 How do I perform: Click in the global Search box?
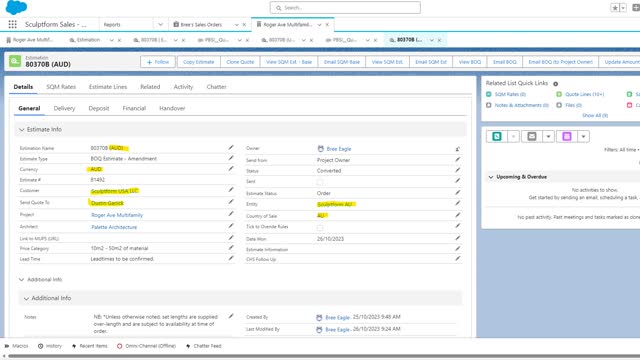[345, 8]
